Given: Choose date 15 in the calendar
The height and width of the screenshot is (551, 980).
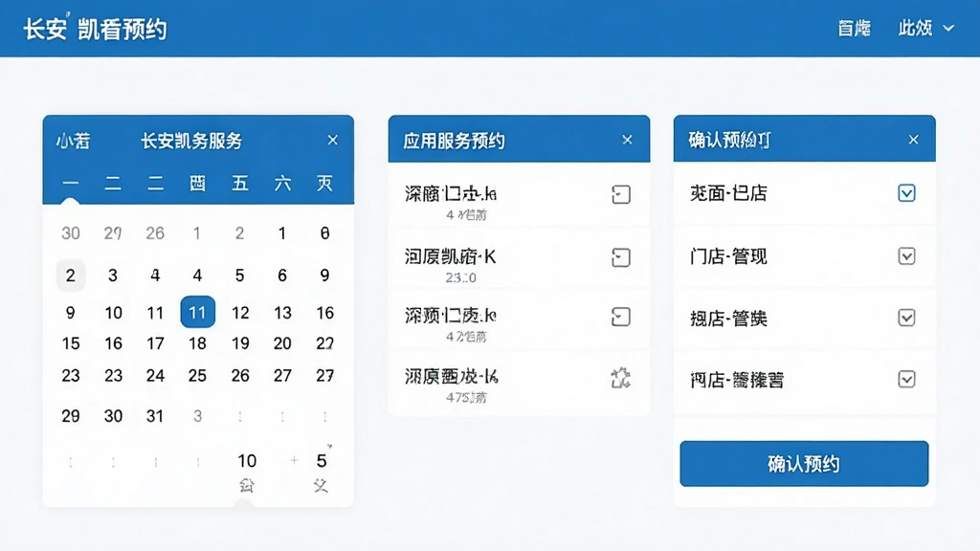Looking at the screenshot, I should (71, 343).
